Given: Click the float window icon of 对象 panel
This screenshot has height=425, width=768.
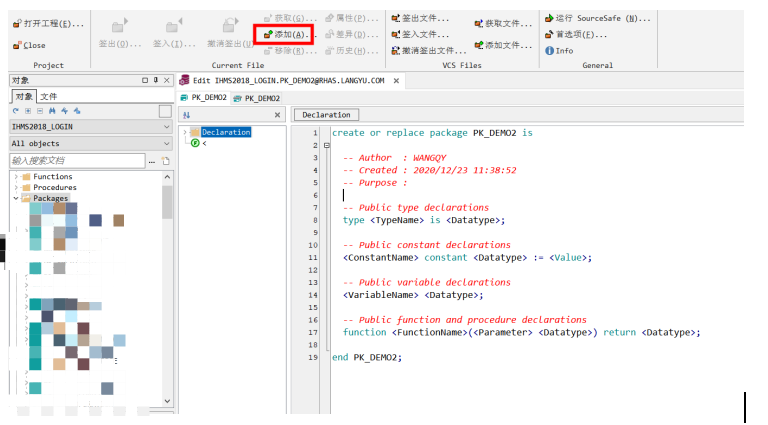Looking at the screenshot, I should coord(145,80).
